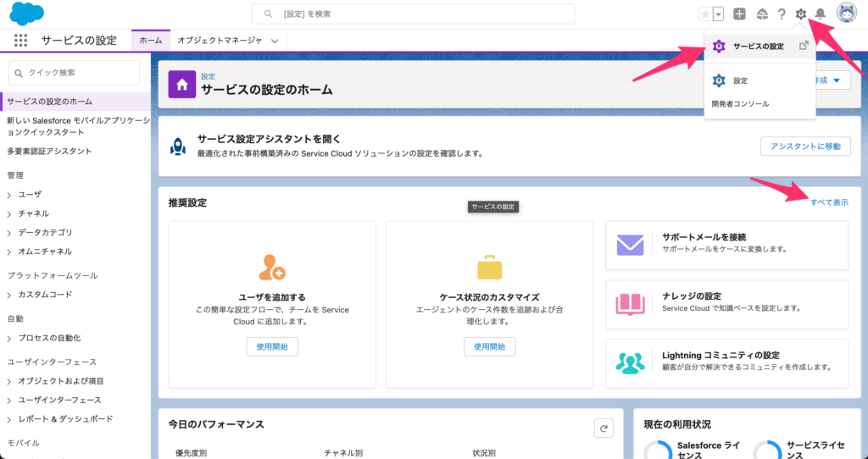
Task: Open the 作成 dropdown button
Action: pos(833,80)
